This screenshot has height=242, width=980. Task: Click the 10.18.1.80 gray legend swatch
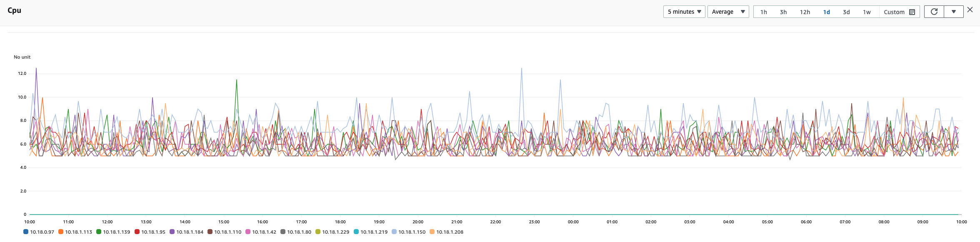point(283,232)
